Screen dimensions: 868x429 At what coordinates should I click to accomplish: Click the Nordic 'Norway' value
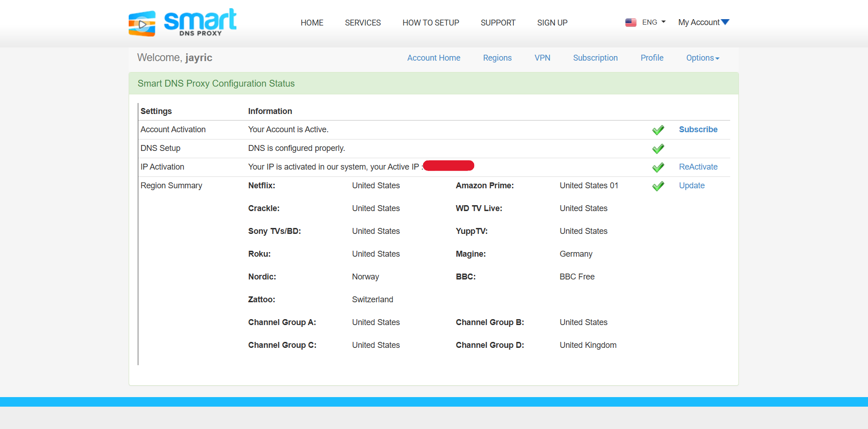365,277
